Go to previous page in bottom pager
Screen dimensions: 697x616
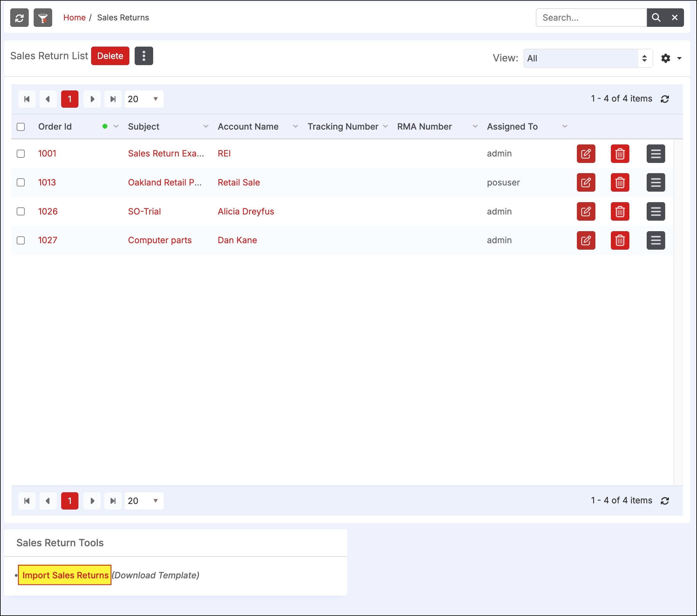click(x=48, y=501)
